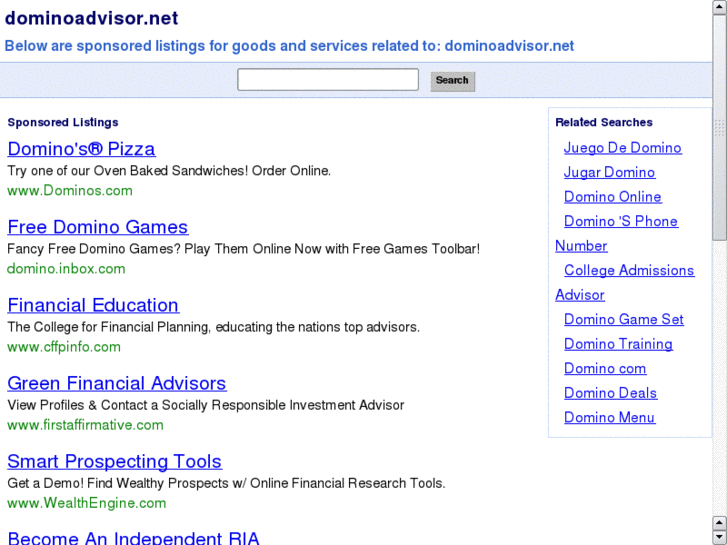
Task: Open the Smart Prospecting Tools listing
Action: click(x=115, y=462)
